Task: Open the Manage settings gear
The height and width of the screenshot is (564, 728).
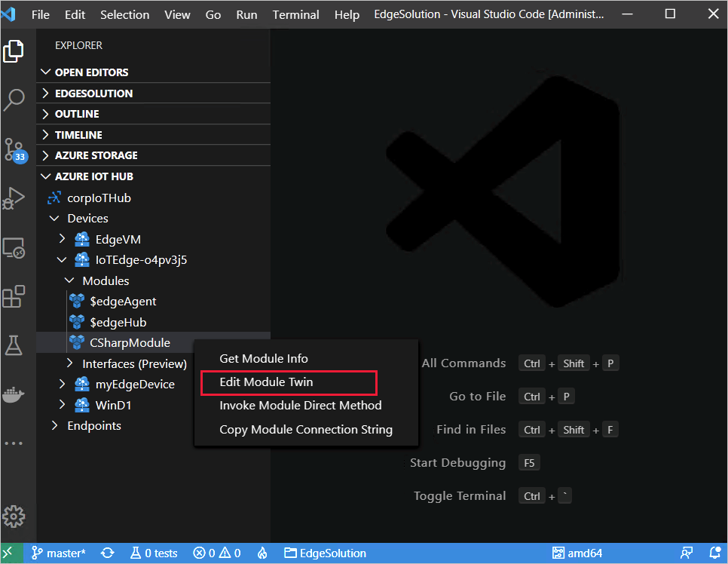Action: [x=15, y=516]
